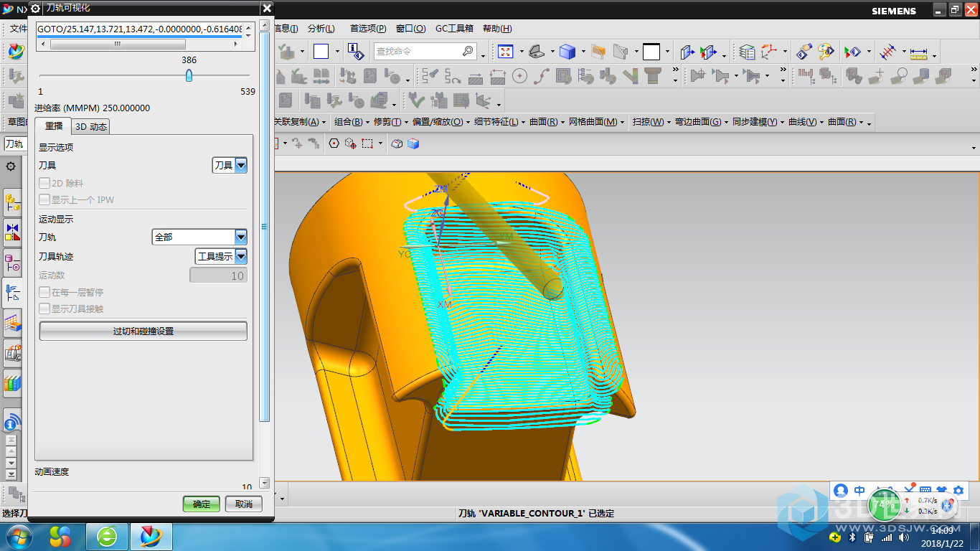Click the dashed rectangle selection icon

pyautogui.click(x=367, y=143)
